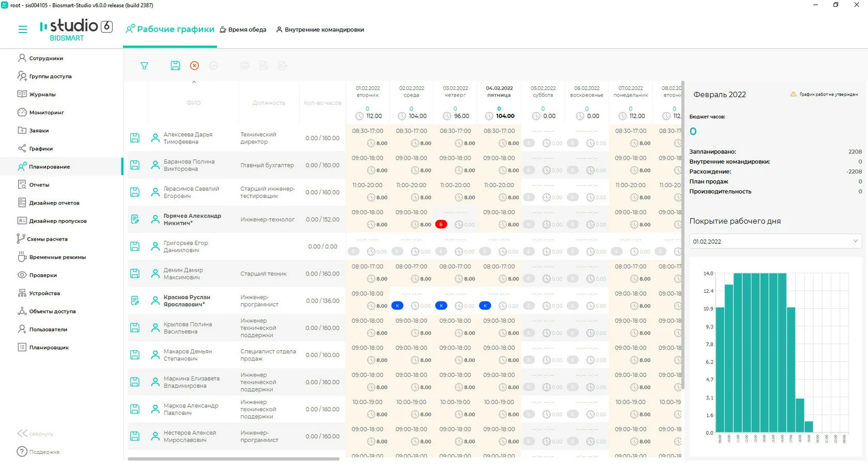The width and height of the screenshot is (868, 470).
Task: Open Отчеты in the sidebar
Action: pos(39,184)
